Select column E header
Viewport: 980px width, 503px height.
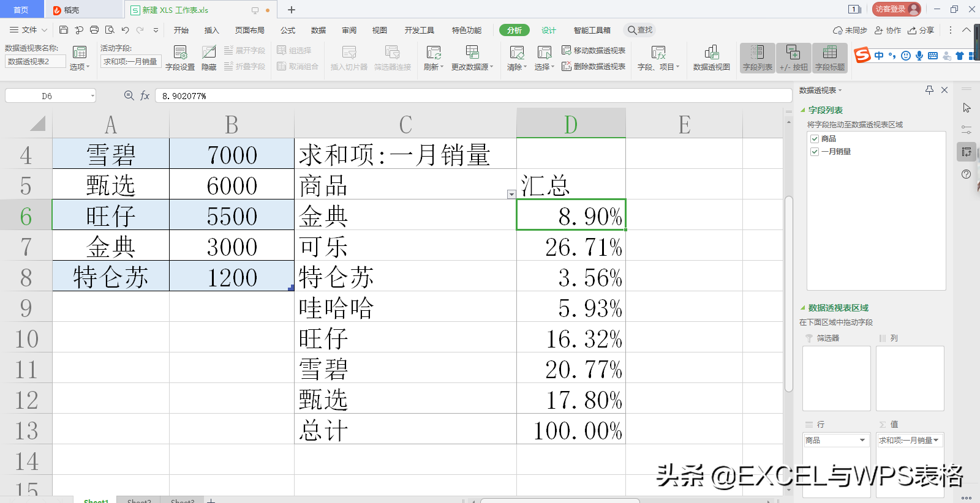(684, 124)
